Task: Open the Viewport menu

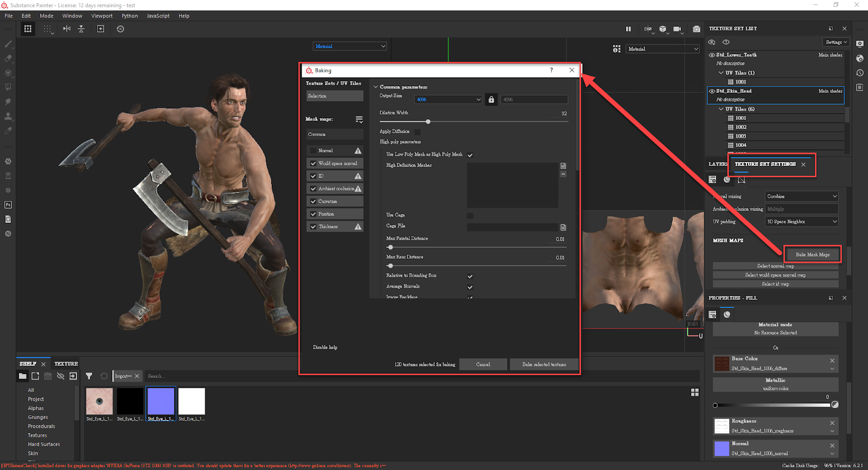Action: 102,16
